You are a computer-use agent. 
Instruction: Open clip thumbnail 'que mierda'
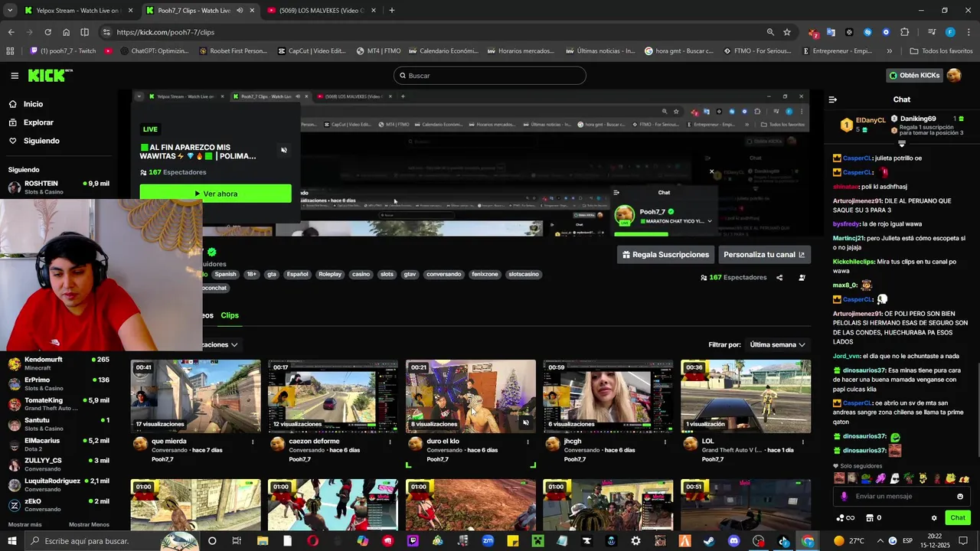tap(195, 396)
